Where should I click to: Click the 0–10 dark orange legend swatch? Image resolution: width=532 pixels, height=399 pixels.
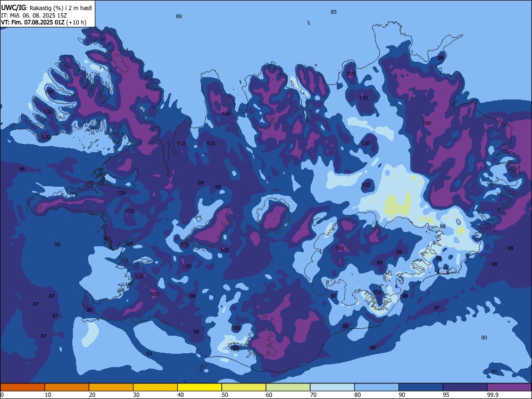click(22, 387)
